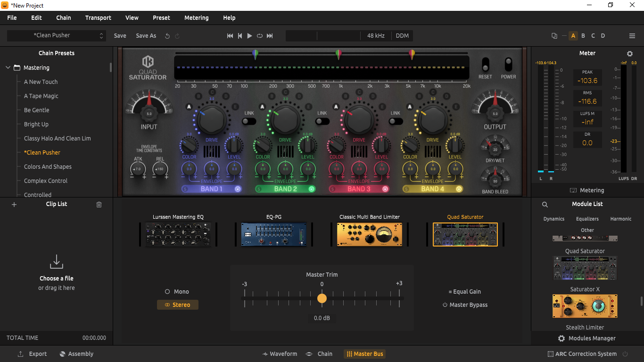
Task: Open the Metering menu
Action: pyautogui.click(x=196, y=18)
